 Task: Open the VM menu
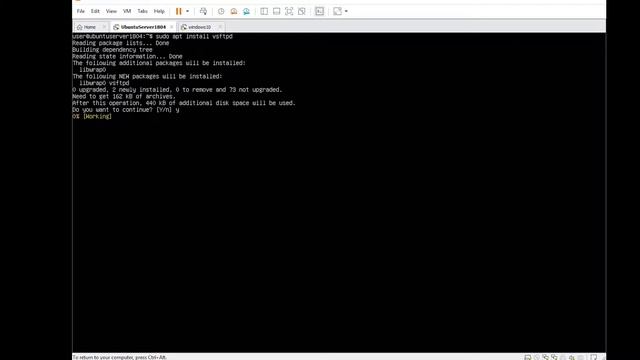coord(127,11)
